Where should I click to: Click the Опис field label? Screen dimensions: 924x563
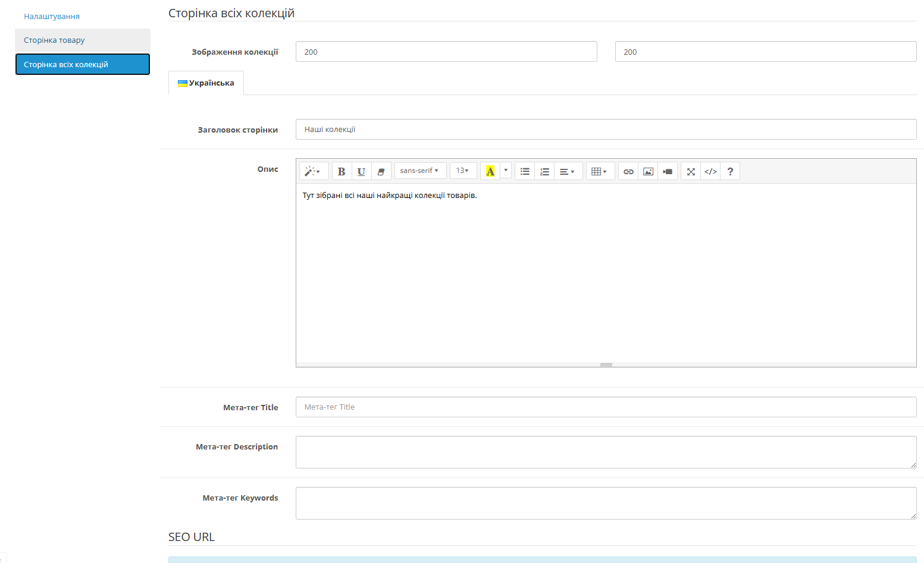tap(268, 169)
